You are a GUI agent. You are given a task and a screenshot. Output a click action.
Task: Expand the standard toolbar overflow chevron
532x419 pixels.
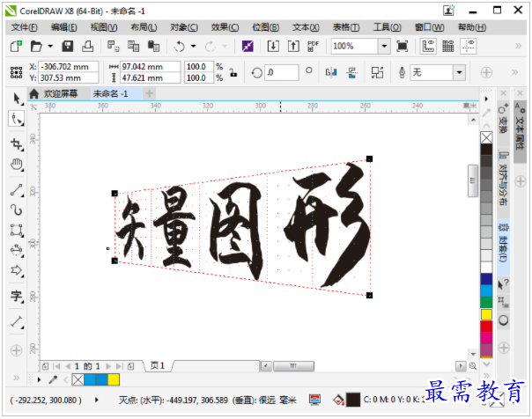tap(518, 46)
